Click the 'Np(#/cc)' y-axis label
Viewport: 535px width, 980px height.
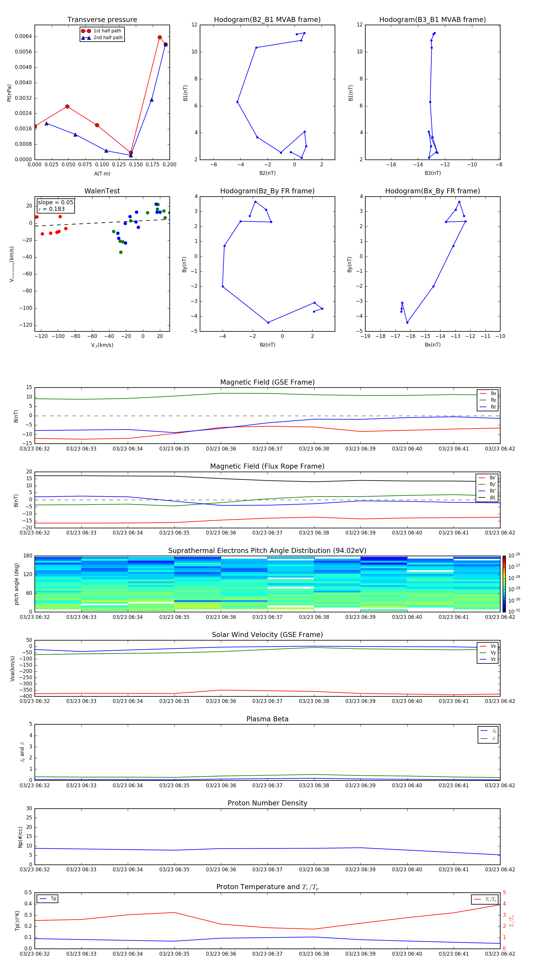click(20, 837)
